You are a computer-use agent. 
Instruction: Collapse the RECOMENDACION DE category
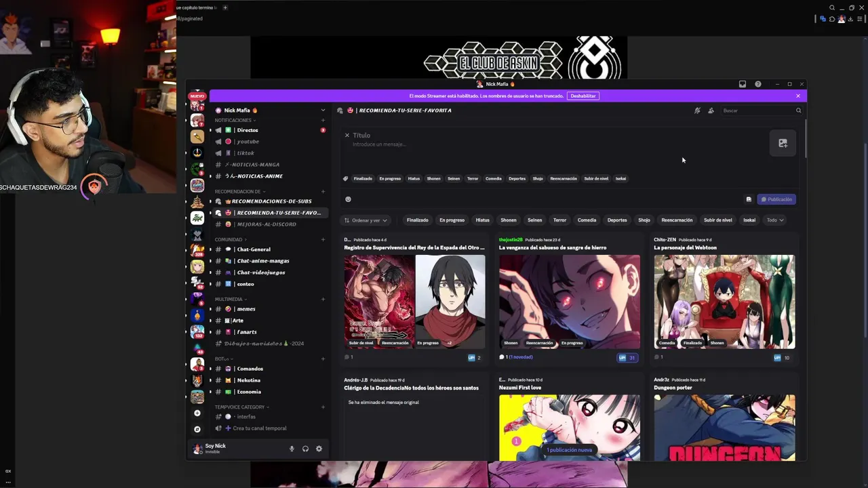coord(240,192)
